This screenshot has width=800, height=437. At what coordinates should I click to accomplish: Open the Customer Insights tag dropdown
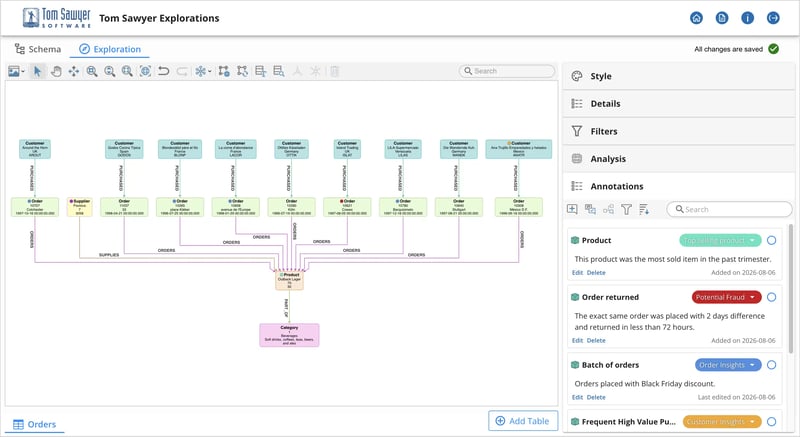[752, 422]
